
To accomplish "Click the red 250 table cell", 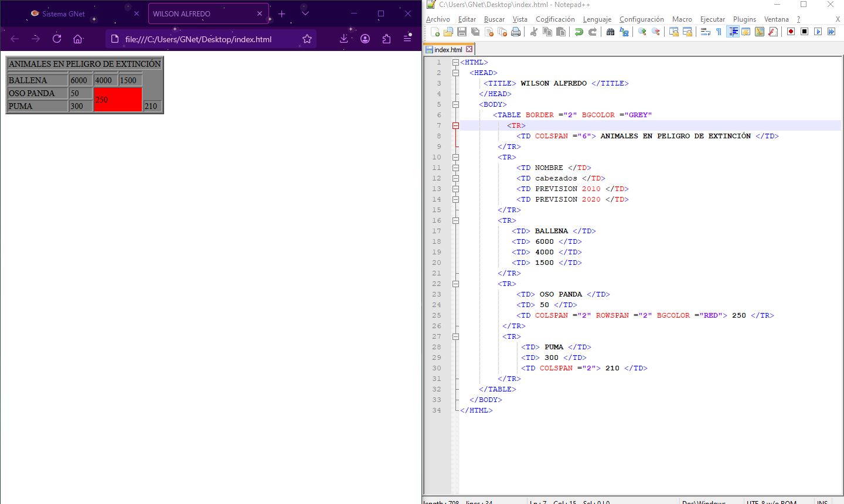I will point(118,100).
